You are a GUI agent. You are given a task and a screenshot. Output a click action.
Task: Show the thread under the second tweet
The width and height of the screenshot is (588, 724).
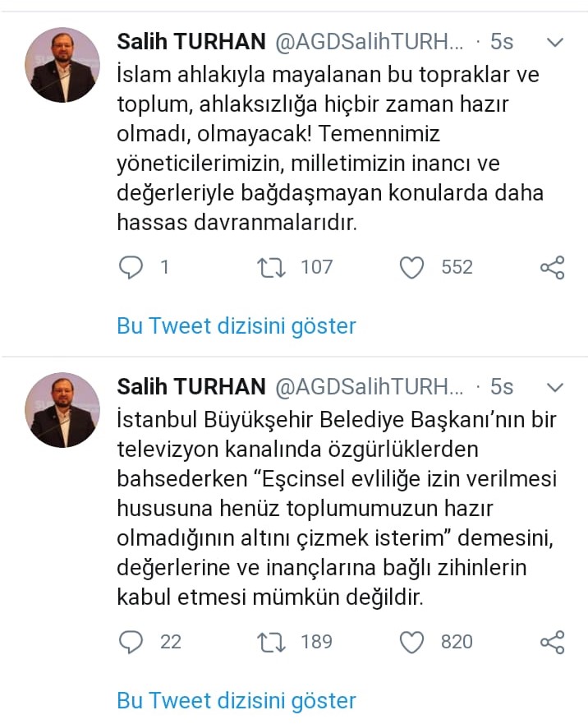click(x=237, y=700)
